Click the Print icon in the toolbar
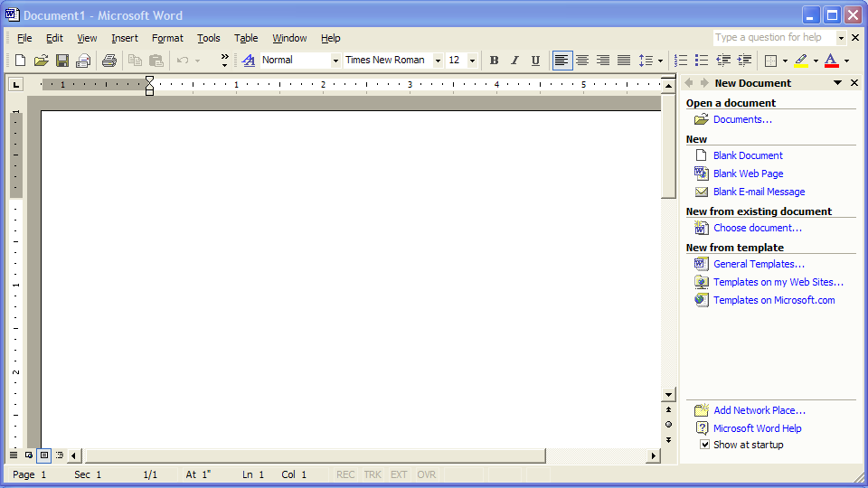Viewport: 868px width, 488px height. 109,61
